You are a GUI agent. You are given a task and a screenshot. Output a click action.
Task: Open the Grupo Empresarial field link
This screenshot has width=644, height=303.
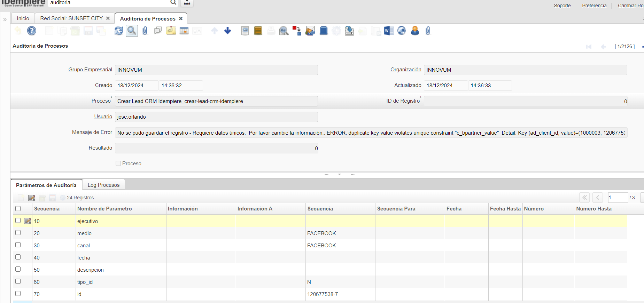pyautogui.click(x=90, y=70)
